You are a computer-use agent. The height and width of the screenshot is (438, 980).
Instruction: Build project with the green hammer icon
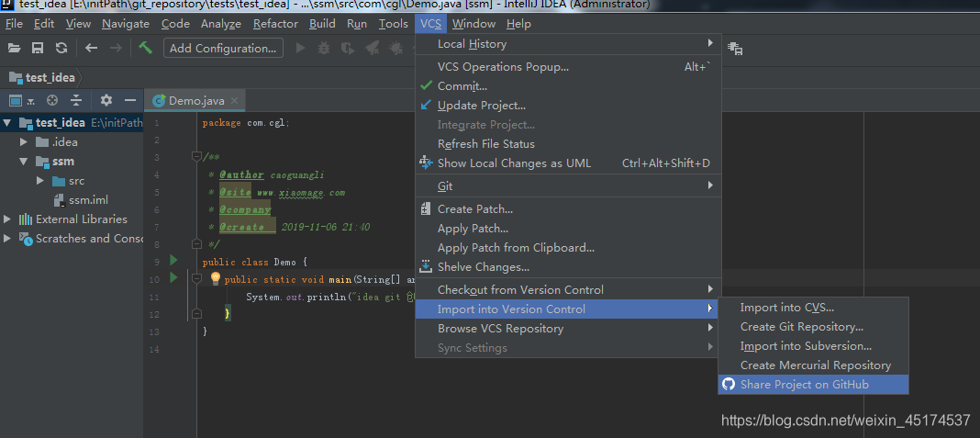coord(146,48)
